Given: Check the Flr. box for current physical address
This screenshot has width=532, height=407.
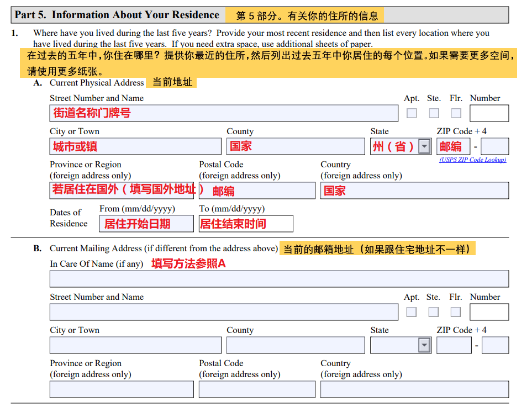Looking at the screenshot, I should coord(456,113).
